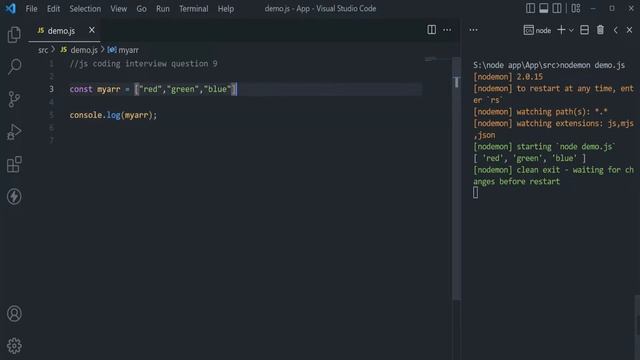Kill terminal with trash icon
The image size is (640, 360).
[600, 30]
